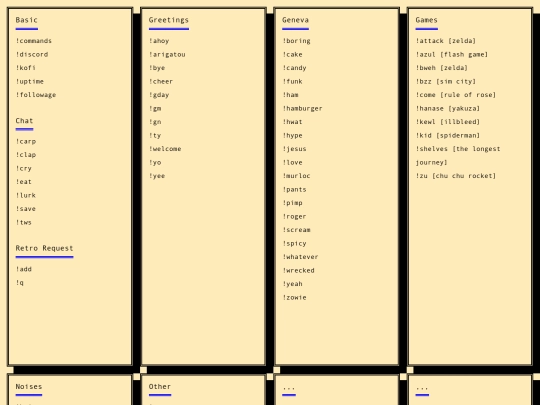
Task: Click the !pants command
Action: click(x=294, y=189)
